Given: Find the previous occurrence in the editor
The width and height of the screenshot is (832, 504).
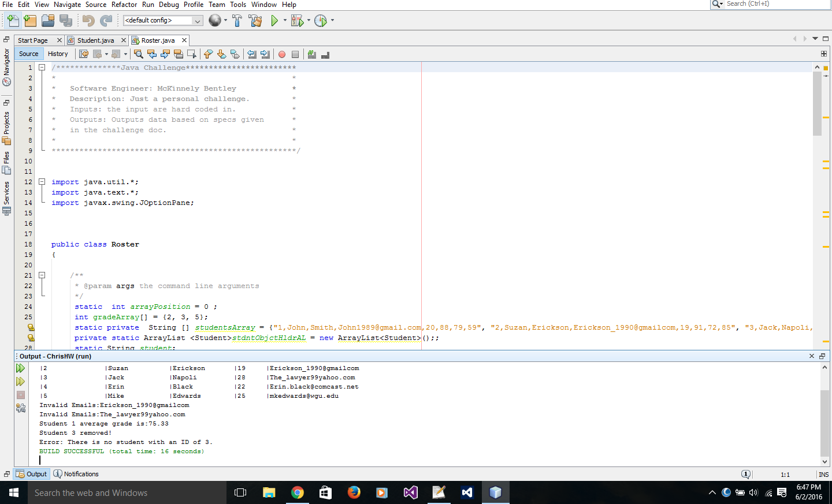Looking at the screenshot, I should click(152, 54).
